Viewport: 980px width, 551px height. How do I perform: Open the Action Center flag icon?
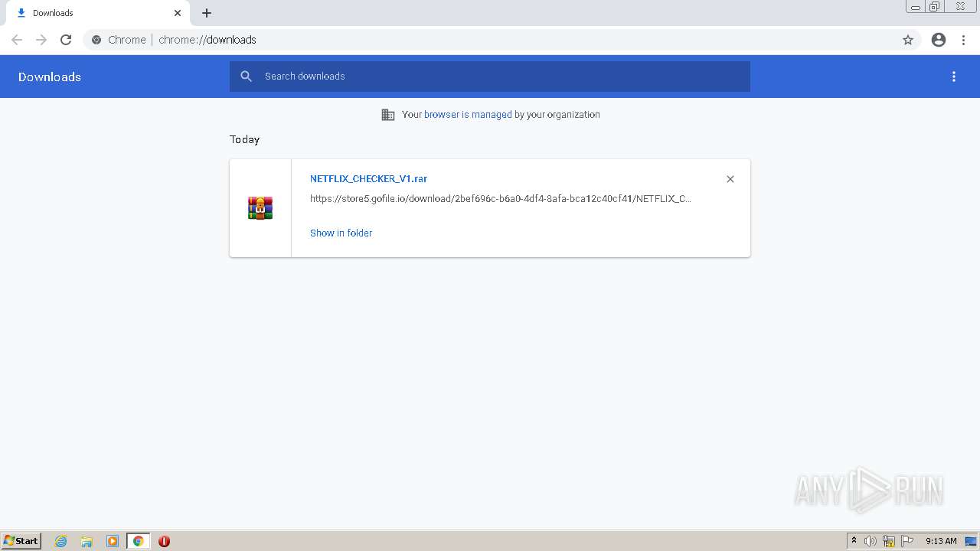point(907,541)
